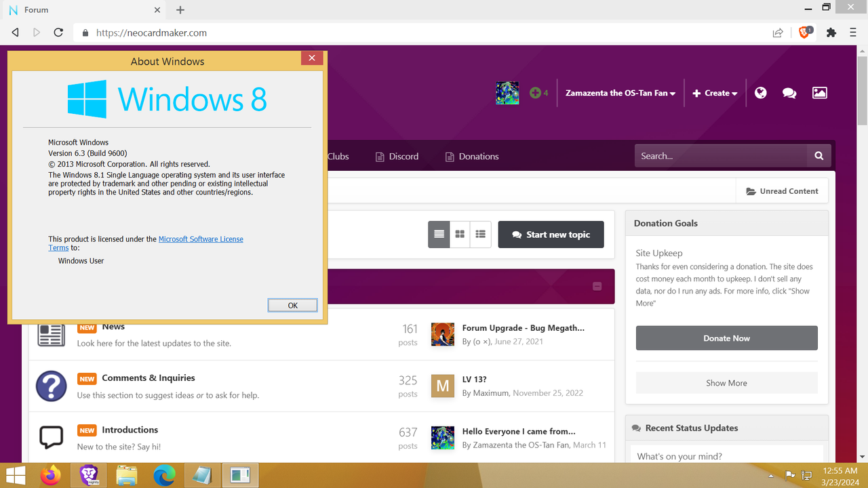Image resolution: width=868 pixels, height=488 pixels.
Task: Expand the Zamazenta the OS-Tan Fan dropdown
Action: (619, 93)
